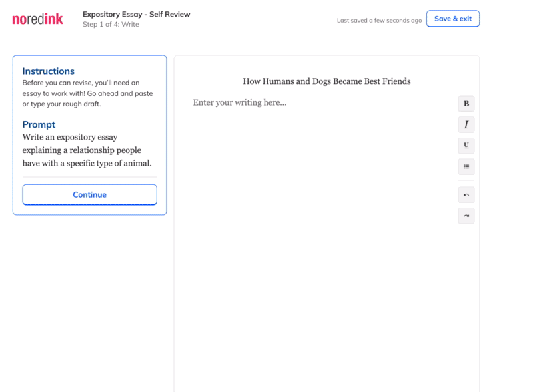
Task: Redo the last edit
Action: (x=466, y=216)
